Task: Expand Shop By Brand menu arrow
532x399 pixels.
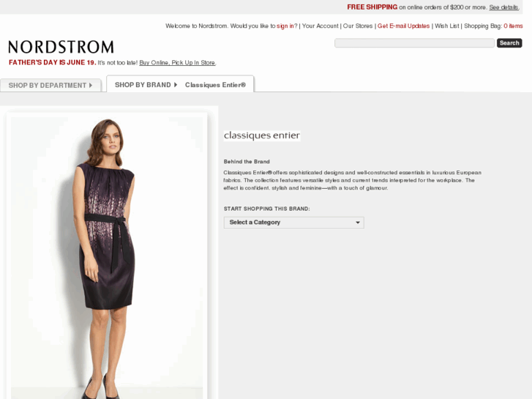Action: [176, 85]
